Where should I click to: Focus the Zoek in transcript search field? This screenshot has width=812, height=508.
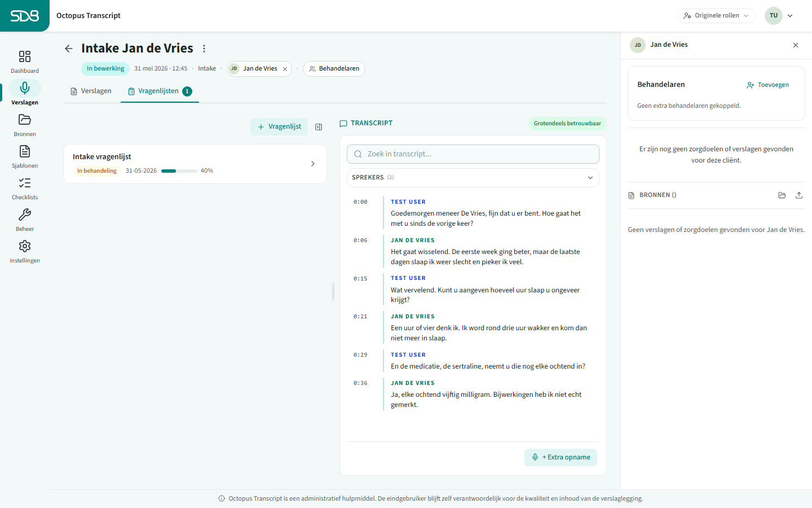click(x=473, y=154)
